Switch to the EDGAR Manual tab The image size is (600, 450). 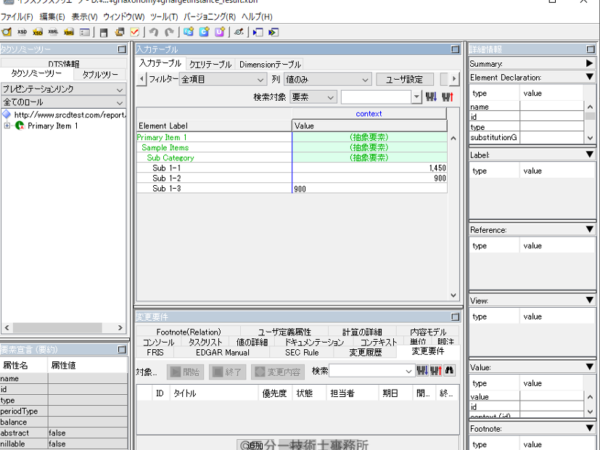(x=222, y=352)
